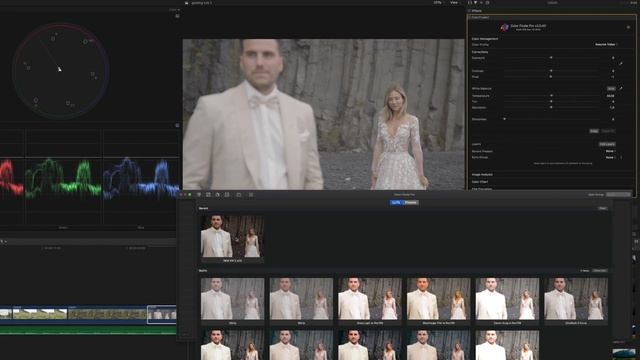Open the second None dropdown under Layers
This screenshot has height=360, width=640.
611,157
